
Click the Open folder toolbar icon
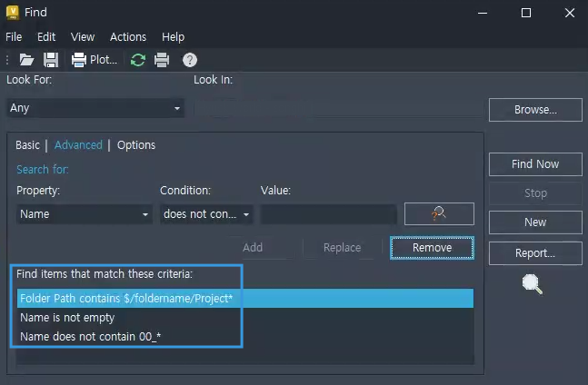click(x=26, y=60)
